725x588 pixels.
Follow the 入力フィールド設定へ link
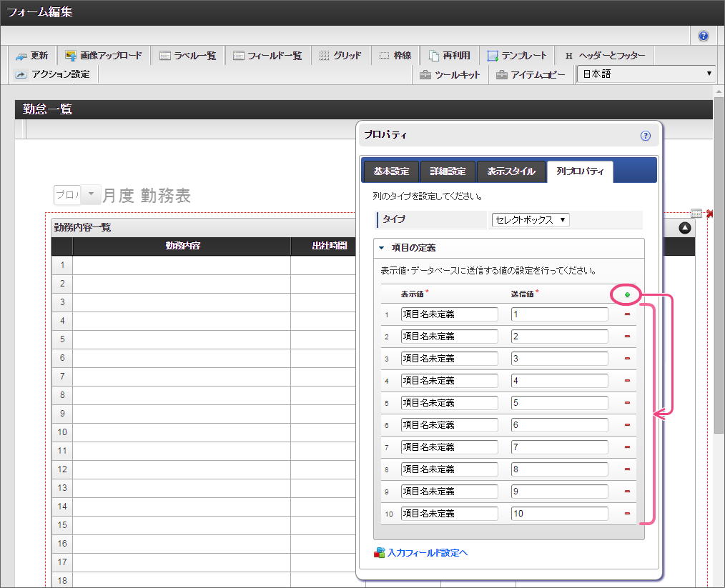tap(427, 552)
